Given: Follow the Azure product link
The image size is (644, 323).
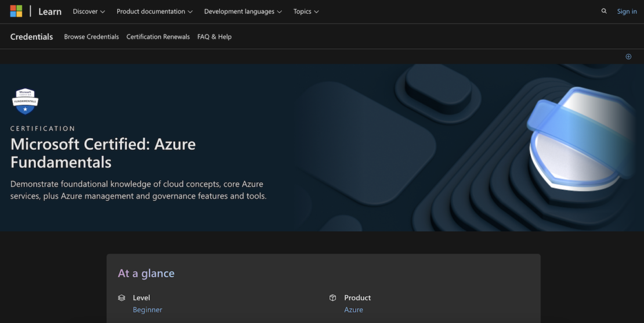Looking at the screenshot, I should click(x=353, y=310).
